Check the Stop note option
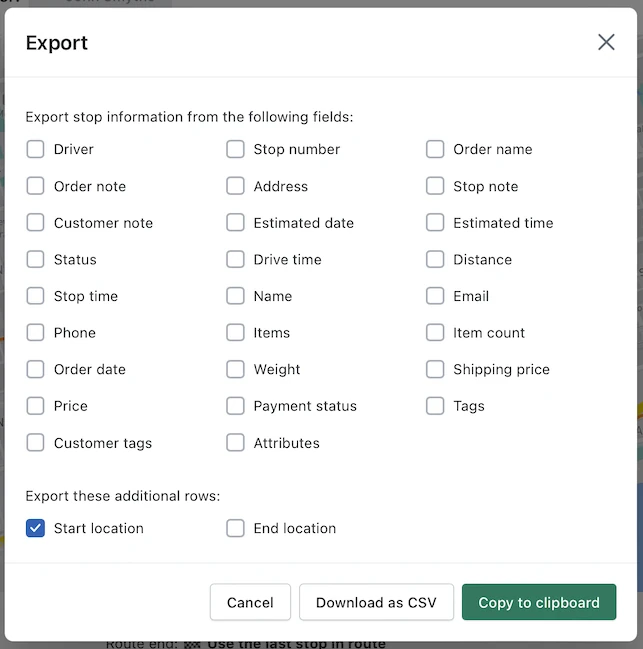 pyautogui.click(x=435, y=186)
